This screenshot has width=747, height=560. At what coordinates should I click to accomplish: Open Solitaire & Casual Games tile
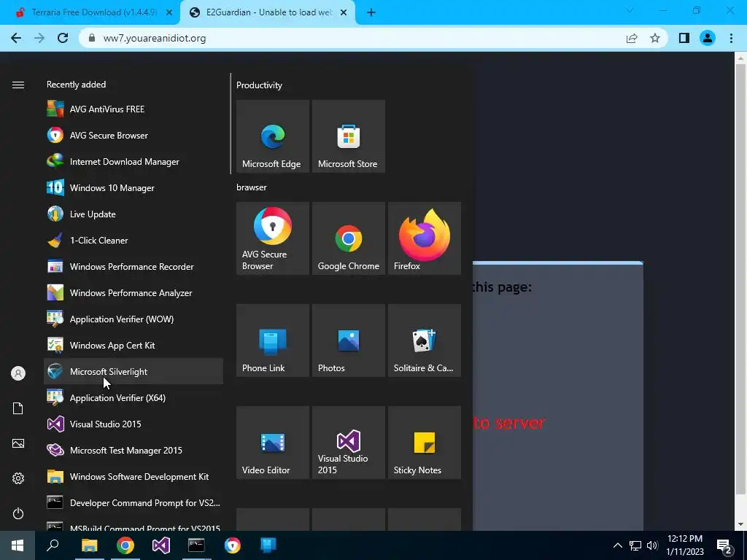[424, 341]
